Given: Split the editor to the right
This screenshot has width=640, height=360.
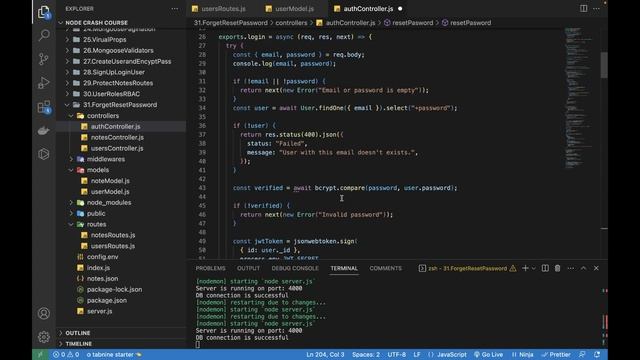Looking at the screenshot, I should click(584, 9).
